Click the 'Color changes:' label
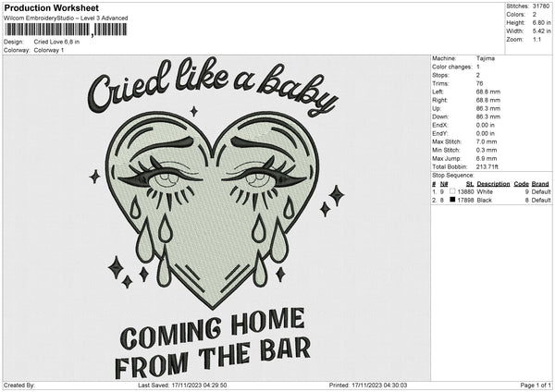The image size is (555, 392). 452,67
